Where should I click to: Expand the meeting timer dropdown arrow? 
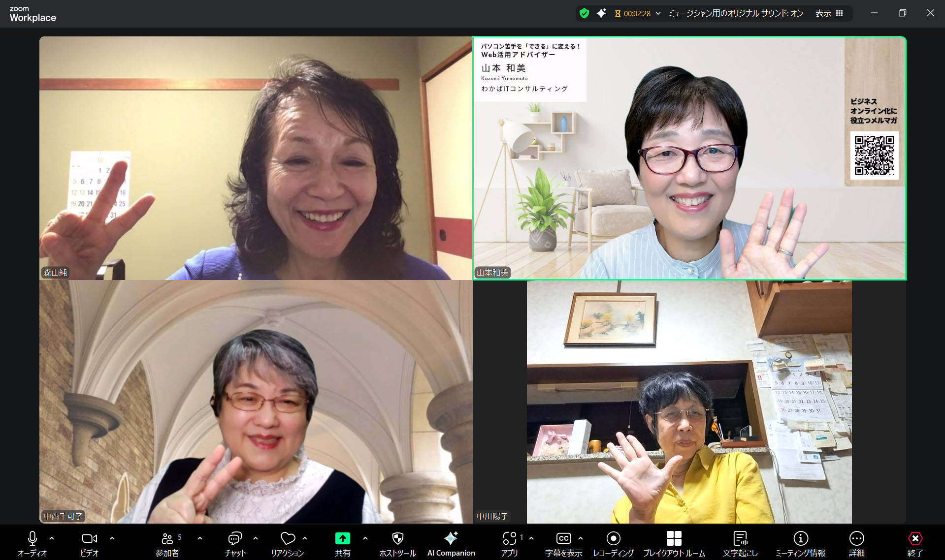click(658, 13)
